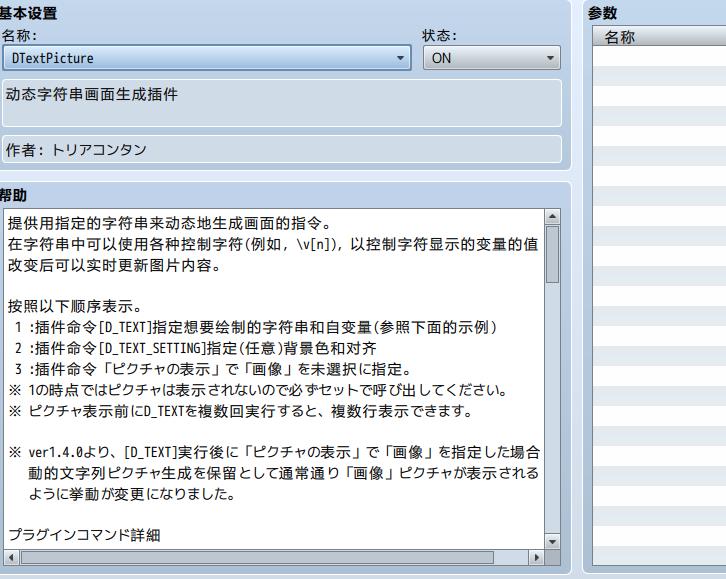Click the line プラグインコマンド詳細

click(x=84, y=535)
